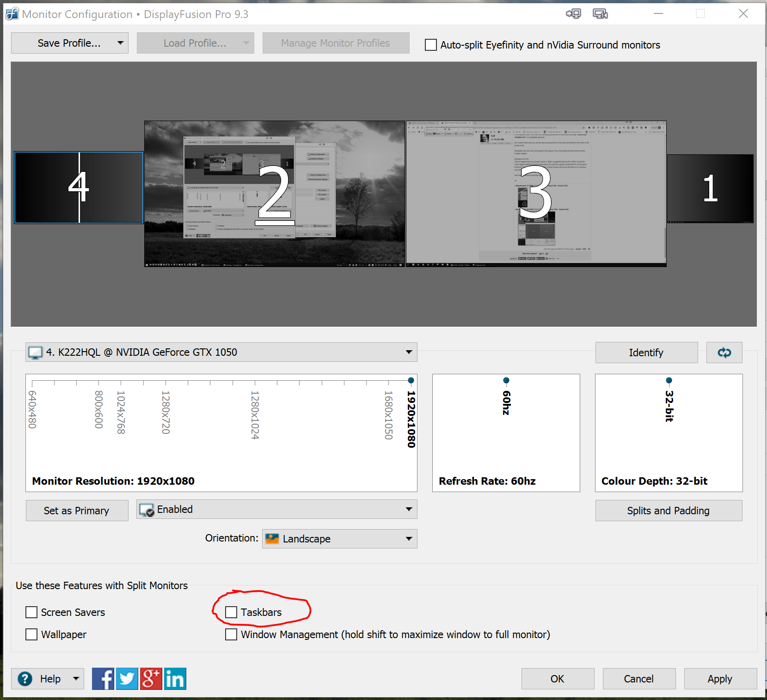Expand the Help menu arrow
This screenshot has width=767, height=700.
[x=76, y=679]
